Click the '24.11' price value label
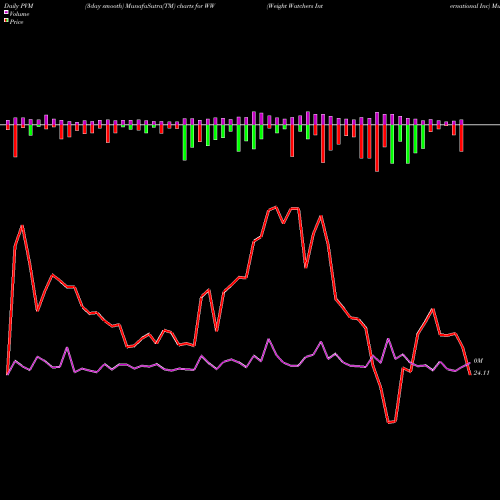This screenshot has width=500, height=500. pos(481,373)
